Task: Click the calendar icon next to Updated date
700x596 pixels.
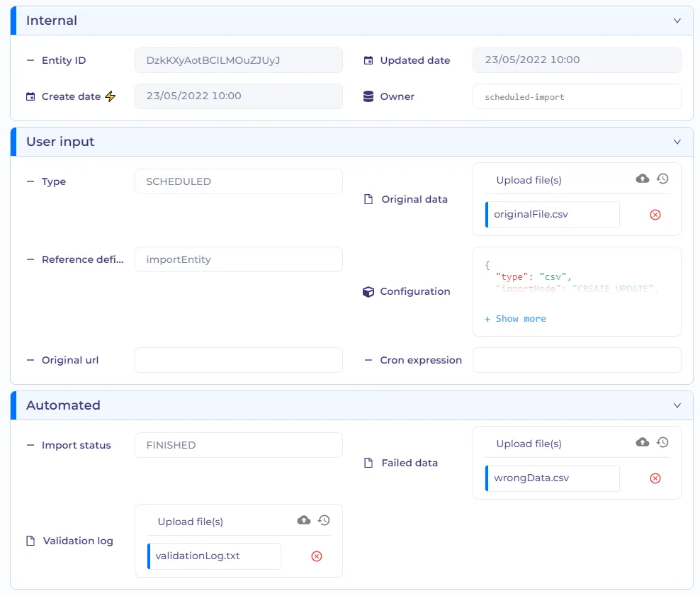Action: tap(368, 60)
